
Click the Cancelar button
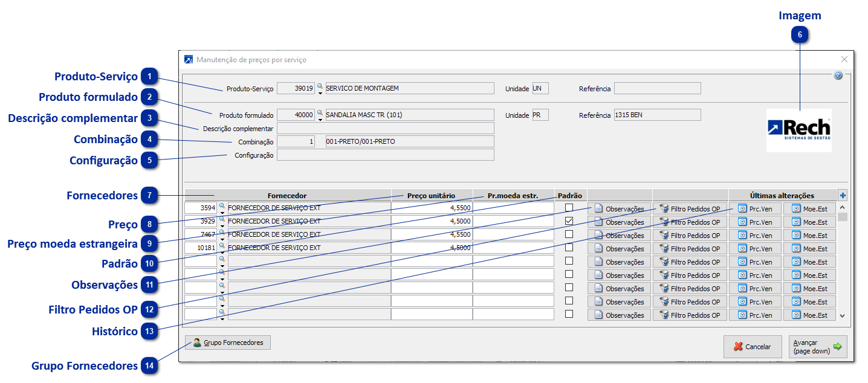752,347
